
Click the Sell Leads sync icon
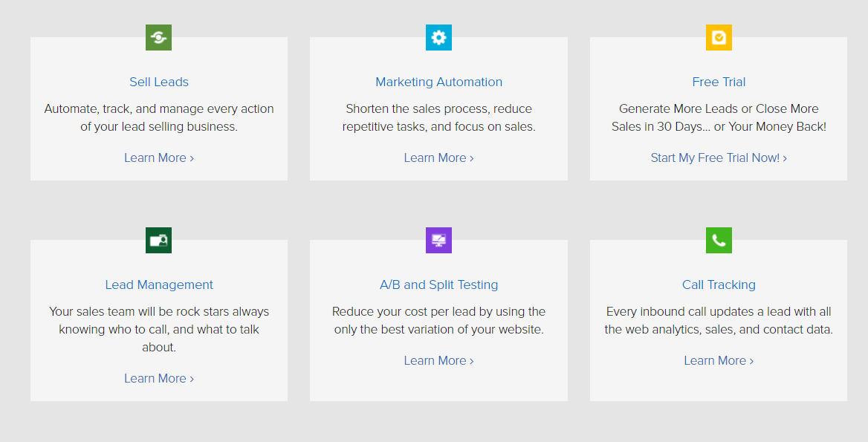pos(158,37)
